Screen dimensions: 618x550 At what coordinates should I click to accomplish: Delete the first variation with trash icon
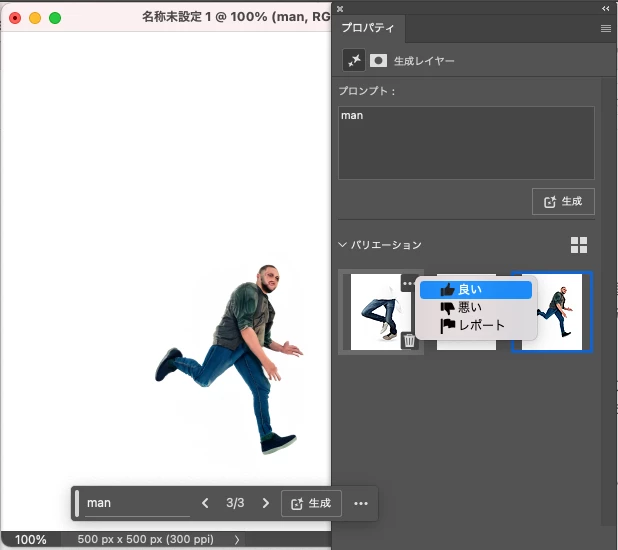tap(409, 340)
